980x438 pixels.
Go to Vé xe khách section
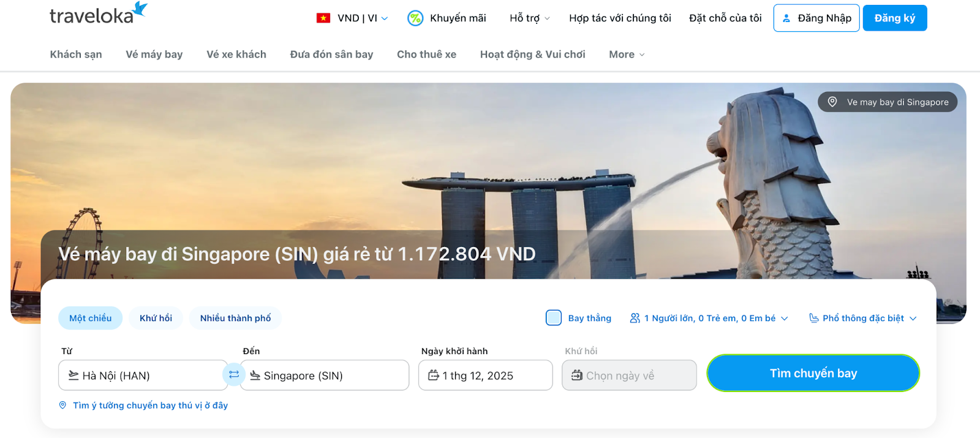tap(236, 55)
